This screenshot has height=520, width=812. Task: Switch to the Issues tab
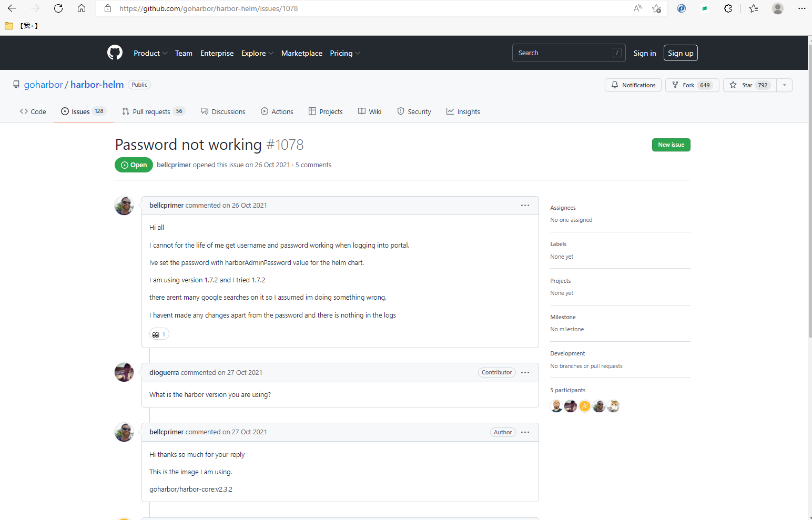coord(84,111)
